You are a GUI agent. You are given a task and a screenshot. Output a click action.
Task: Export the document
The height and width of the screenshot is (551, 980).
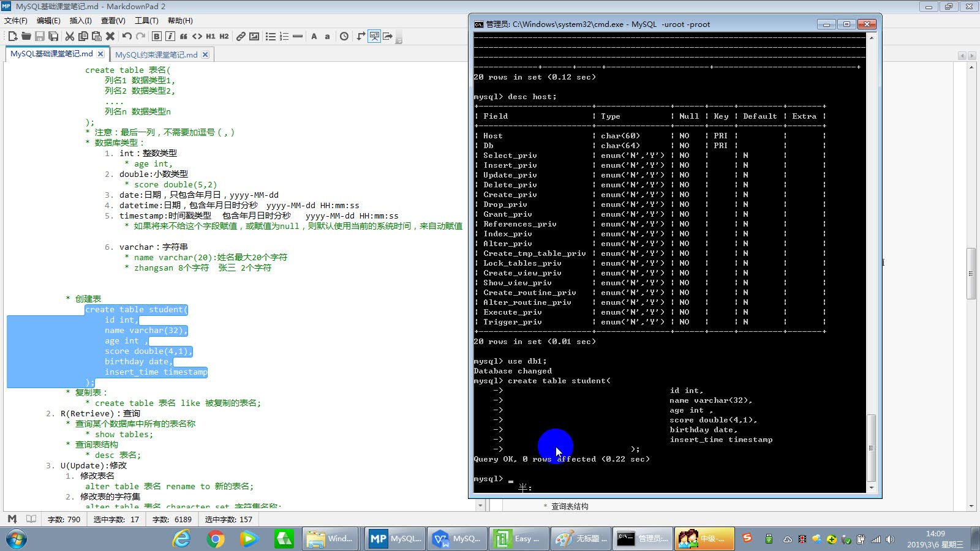388,36
